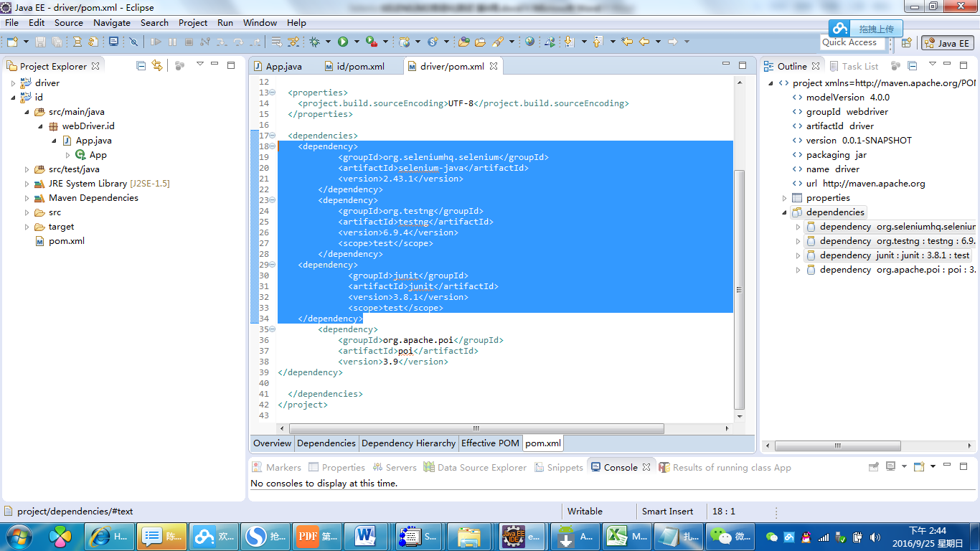Click the green Run button in toolbar
Viewport: 980px width, 551px height.
[x=343, y=42]
